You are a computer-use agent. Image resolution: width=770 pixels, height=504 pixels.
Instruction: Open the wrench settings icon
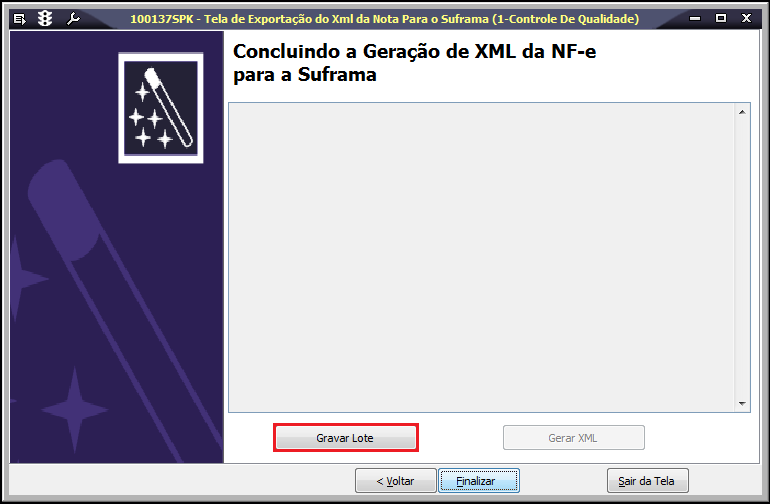(x=73, y=19)
